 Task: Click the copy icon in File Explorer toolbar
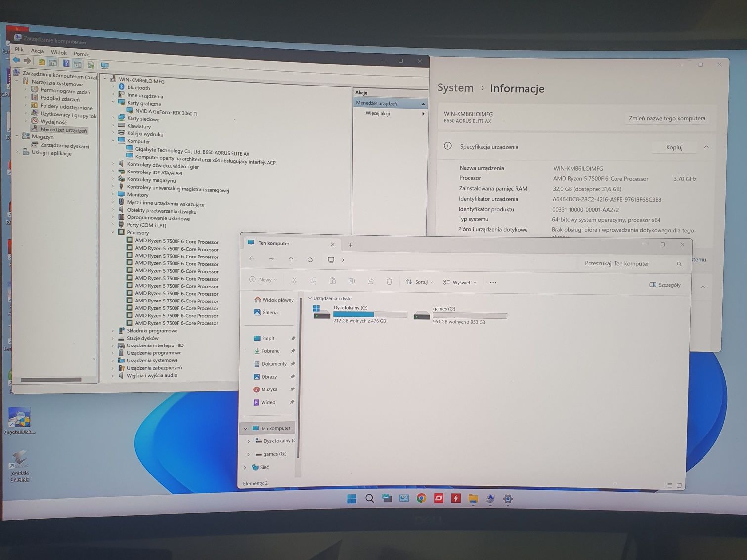[x=313, y=280]
